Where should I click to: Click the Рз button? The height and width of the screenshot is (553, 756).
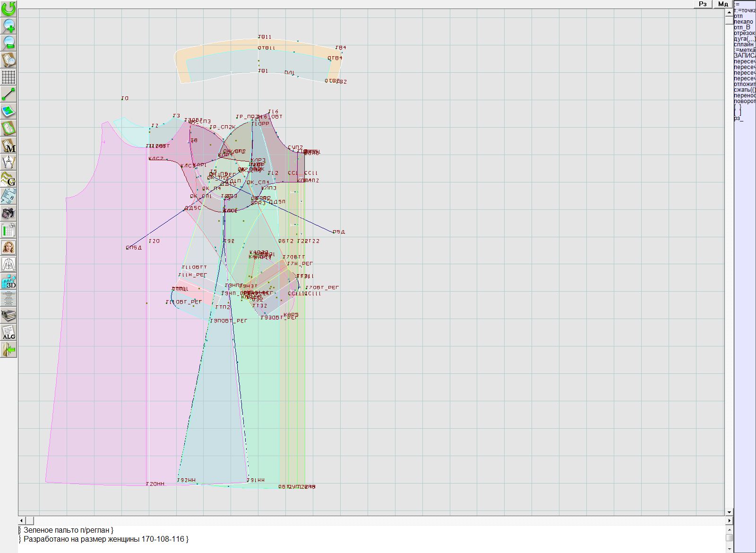[x=703, y=4]
